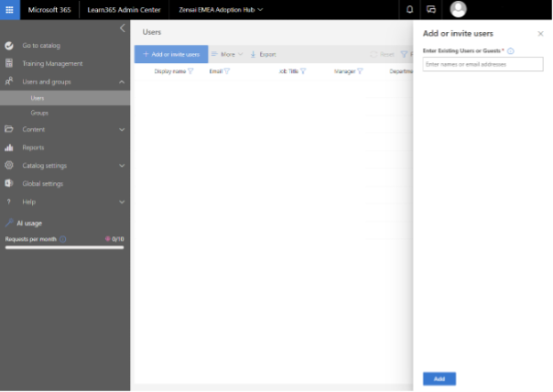Screen dimensions: 553x392
Task: Collapse the left navigation sidebar arrow
Action: (x=123, y=28)
